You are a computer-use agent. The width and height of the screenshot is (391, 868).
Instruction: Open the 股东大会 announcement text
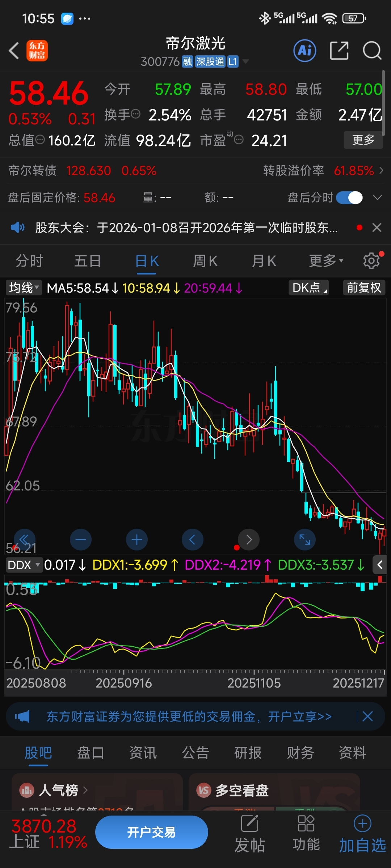click(186, 227)
